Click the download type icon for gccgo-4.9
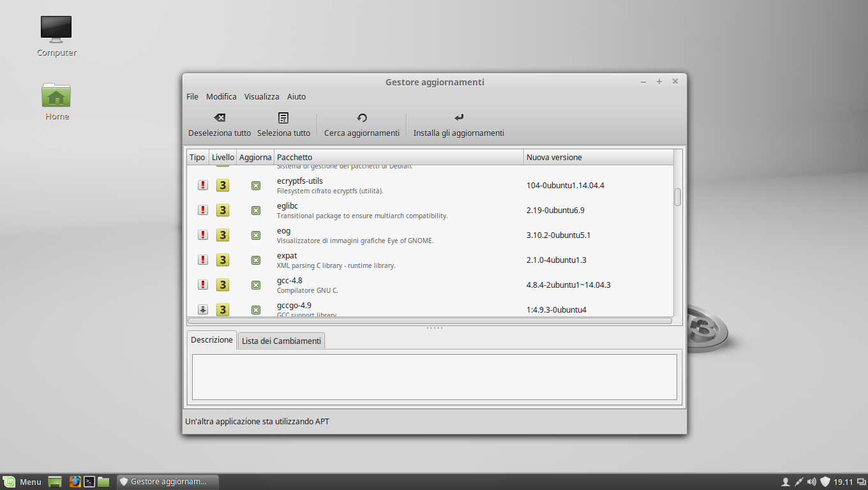The width and height of the screenshot is (868, 490). click(x=203, y=309)
